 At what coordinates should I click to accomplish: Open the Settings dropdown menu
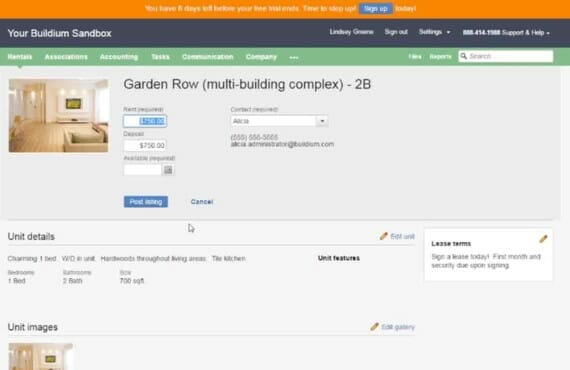[434, 32]
